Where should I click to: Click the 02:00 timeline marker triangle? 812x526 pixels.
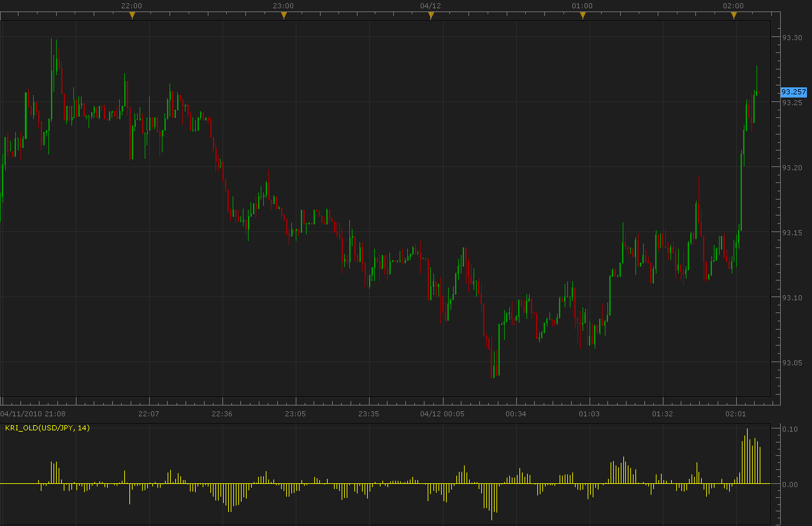point(734,15)
